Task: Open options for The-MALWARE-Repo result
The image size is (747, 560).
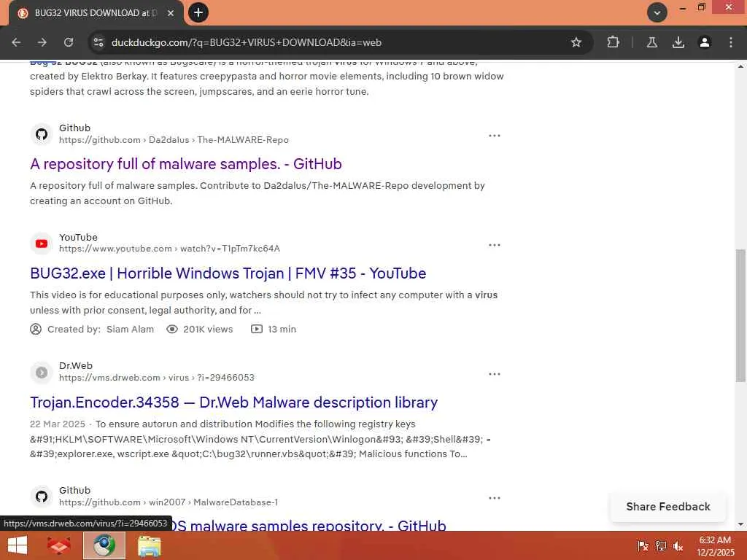Action: tap(494, 136)
